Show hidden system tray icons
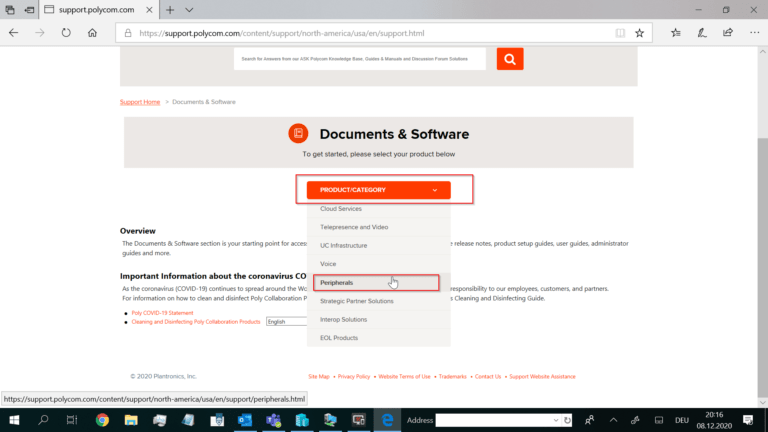Screen dimensions: 768x432 pyautogui.click(x=613, y=420)
